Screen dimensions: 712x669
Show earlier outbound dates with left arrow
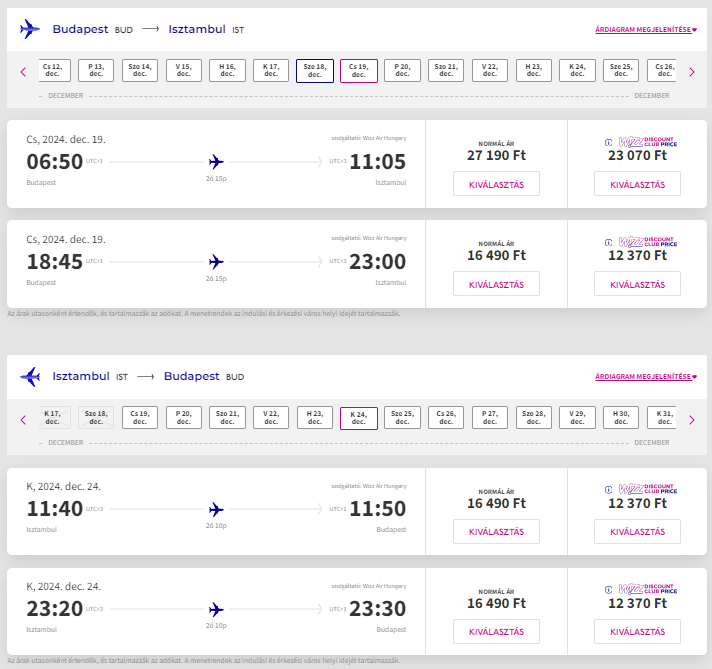24,72
